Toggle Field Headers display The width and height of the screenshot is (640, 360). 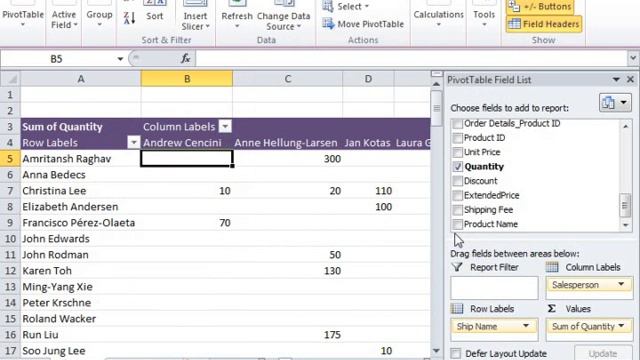point(544,24)
